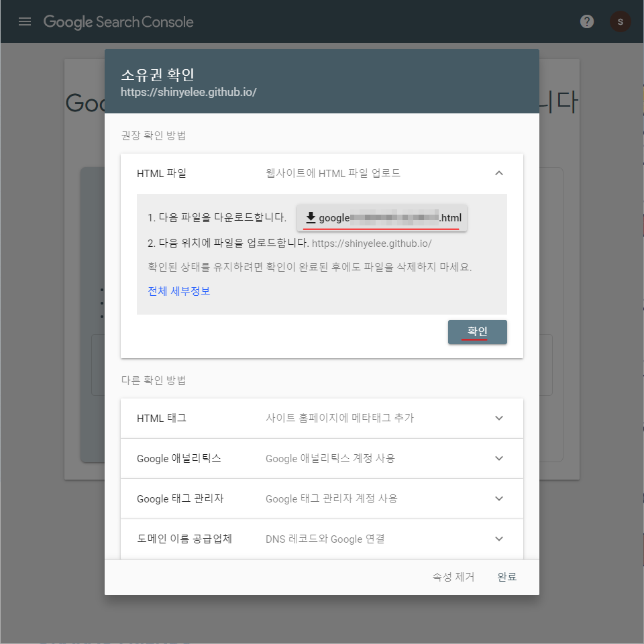Download the google verification html file

(x=382, y=217)
